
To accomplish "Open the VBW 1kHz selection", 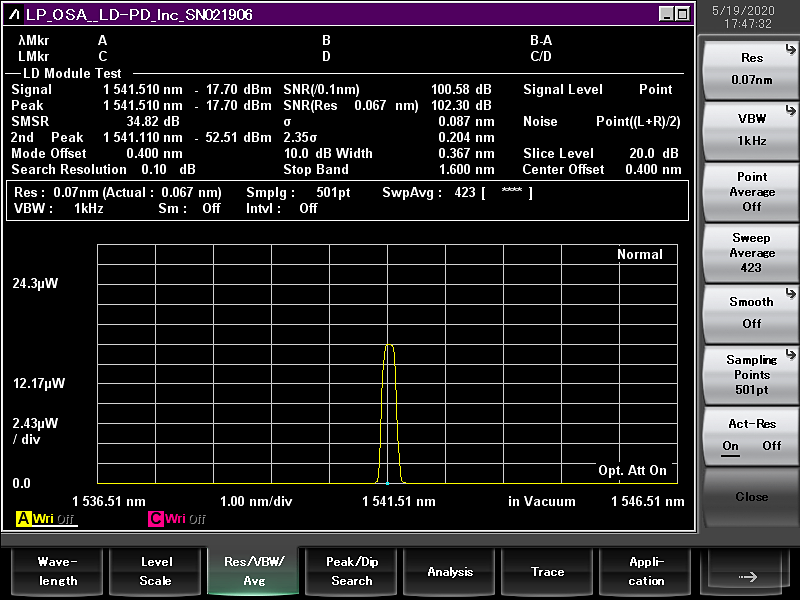I will click(x=751, y=129).
